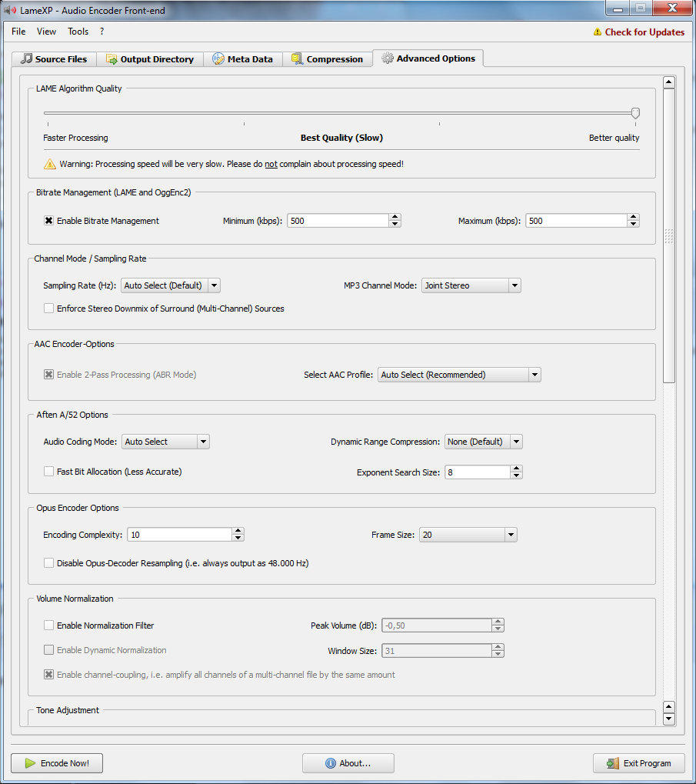
Task: Open the ? help menu
Action: pyautogui.click(x=102, y=32)
